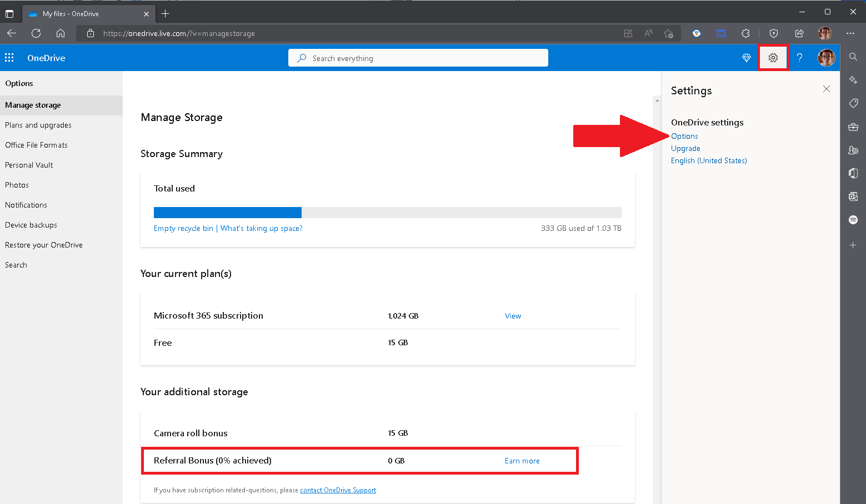Viewport: 866px width, 504px height.
Task: Open the browser profile avatar
Action: tap(825, 33)
